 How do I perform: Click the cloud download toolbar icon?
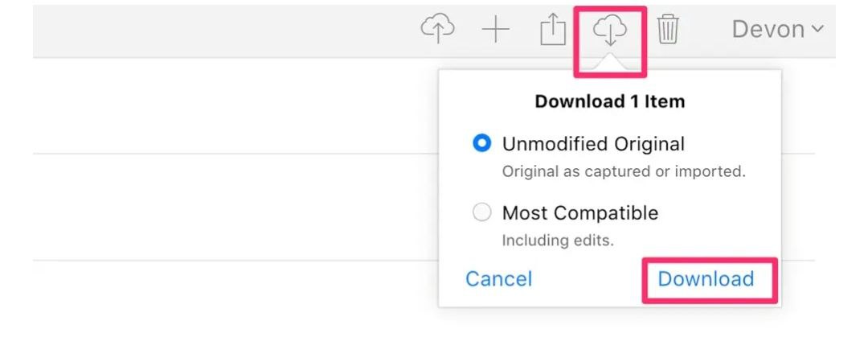coord(610,31)
